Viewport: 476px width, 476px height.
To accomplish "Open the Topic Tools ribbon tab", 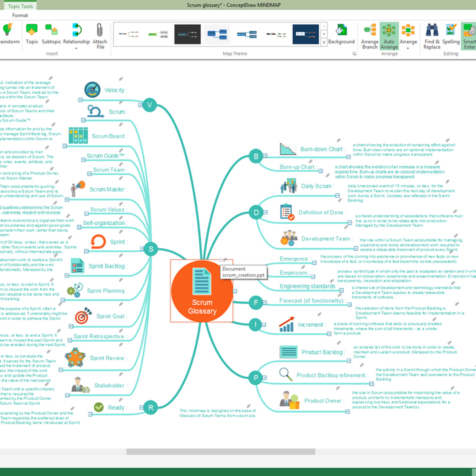I will (x=20, y=6).
